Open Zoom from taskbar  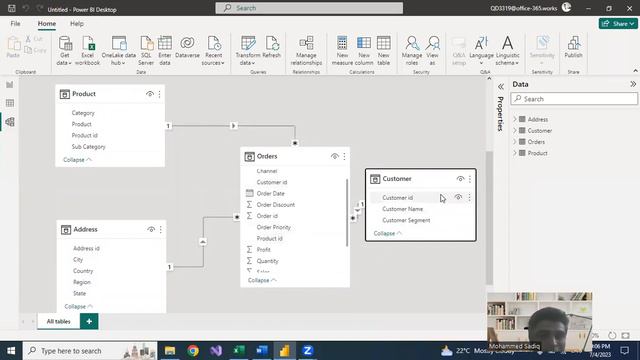coord(307,351)
